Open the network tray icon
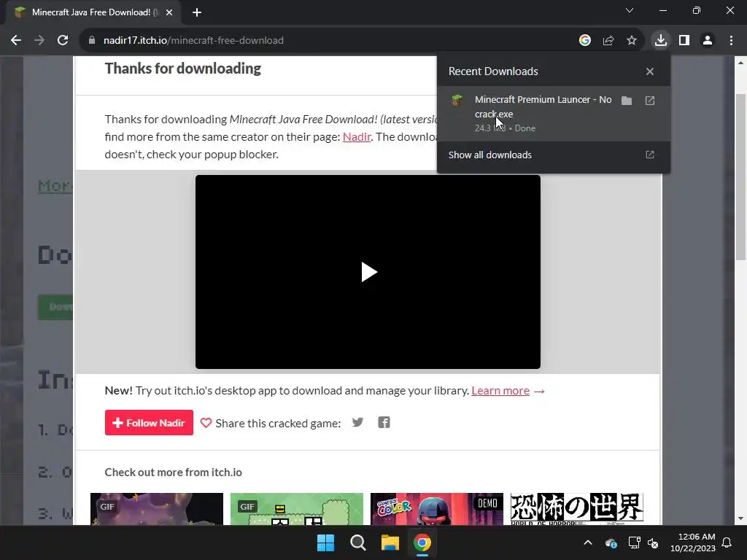This screenshot has width=747, height=560. pyautogui.click(x=634, y=542)
